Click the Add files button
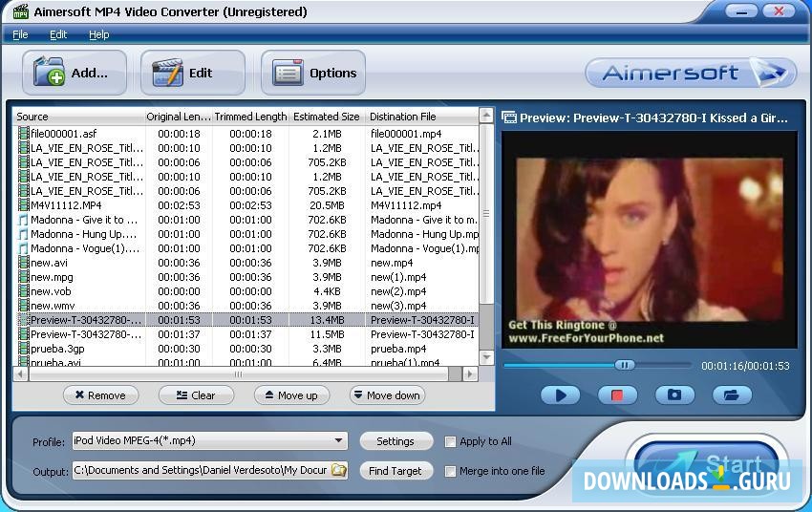 (75, 73)
